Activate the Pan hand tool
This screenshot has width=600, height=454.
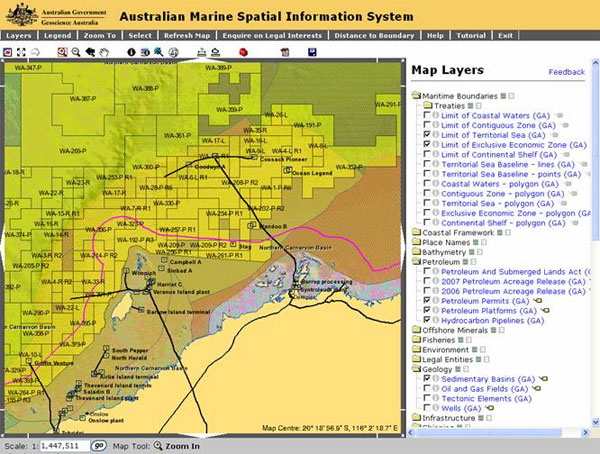(x=104, y=52)
